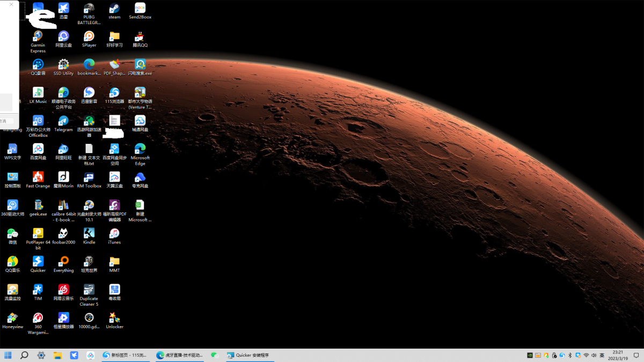Launch 福昕高级PDF编辑器 shortcut
This screenshot has width=644, height=362.
point(114,211)
